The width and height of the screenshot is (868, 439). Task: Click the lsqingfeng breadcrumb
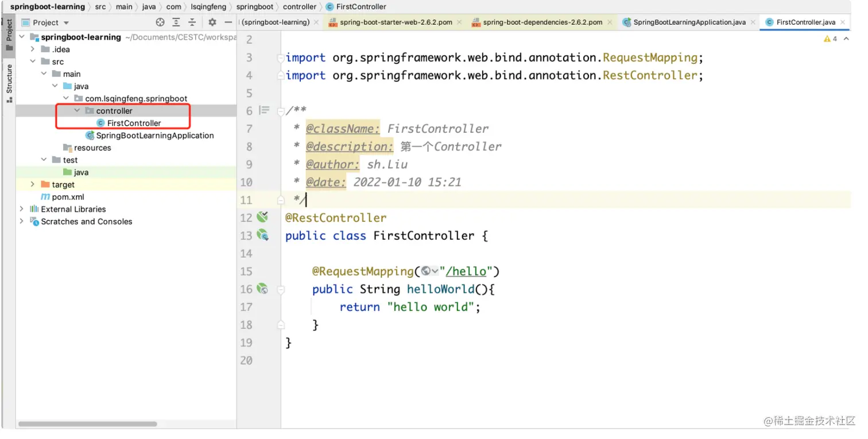pos(210,7)
